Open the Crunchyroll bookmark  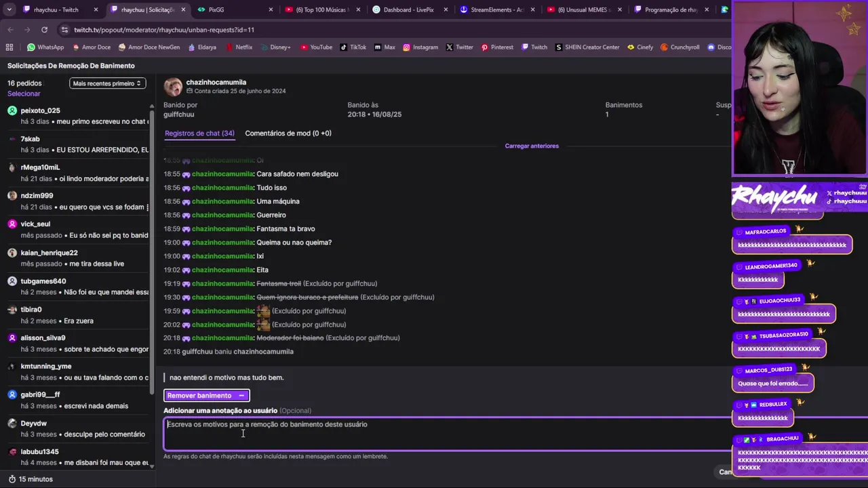pos(681,47)
